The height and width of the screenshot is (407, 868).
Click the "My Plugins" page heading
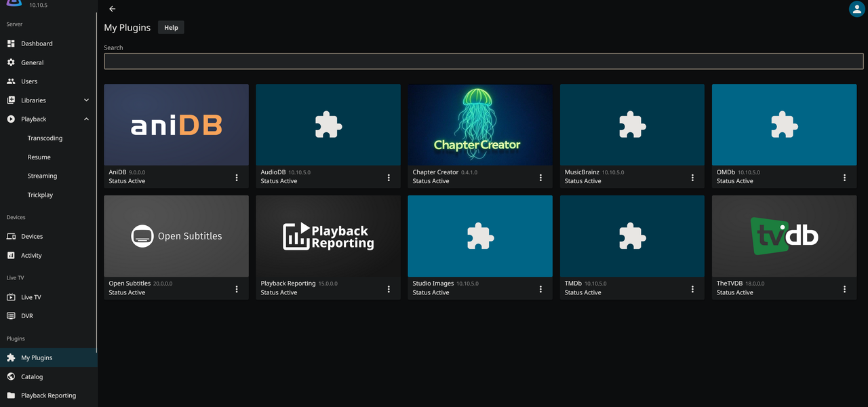[x=127, y=28]
